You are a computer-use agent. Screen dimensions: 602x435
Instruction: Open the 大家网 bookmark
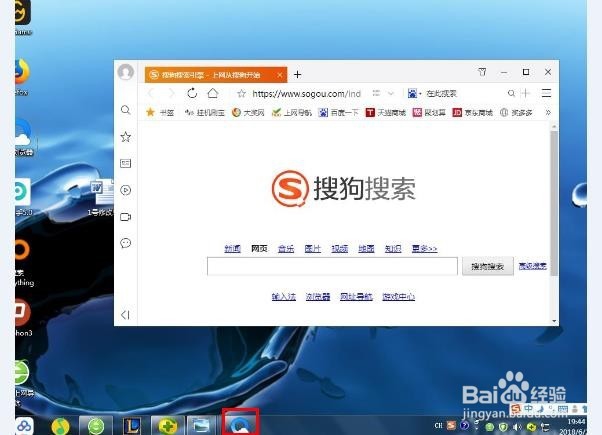click(248, 112)
